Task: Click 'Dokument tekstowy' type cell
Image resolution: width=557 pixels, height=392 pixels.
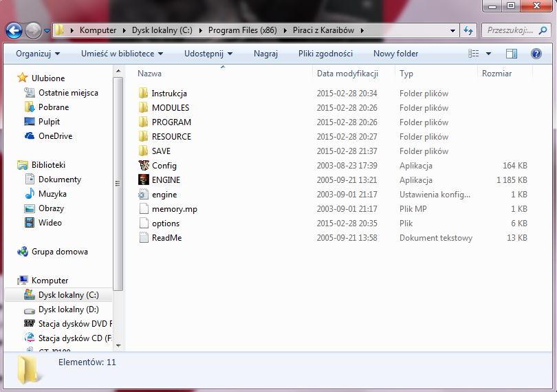Action: 436,238
